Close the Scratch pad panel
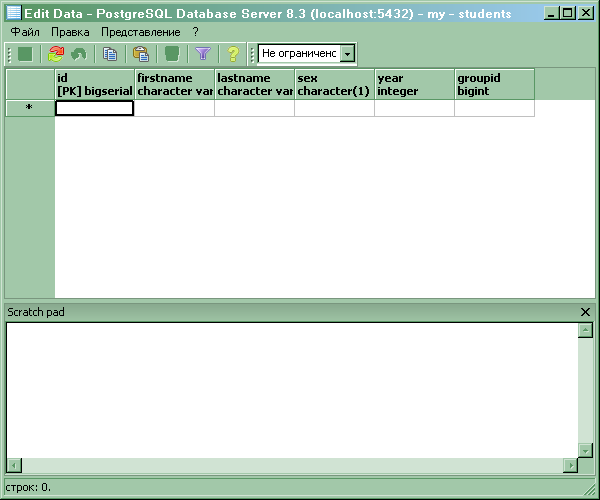The width and height of the screenshot is (600, 500). tap(585, 312)
